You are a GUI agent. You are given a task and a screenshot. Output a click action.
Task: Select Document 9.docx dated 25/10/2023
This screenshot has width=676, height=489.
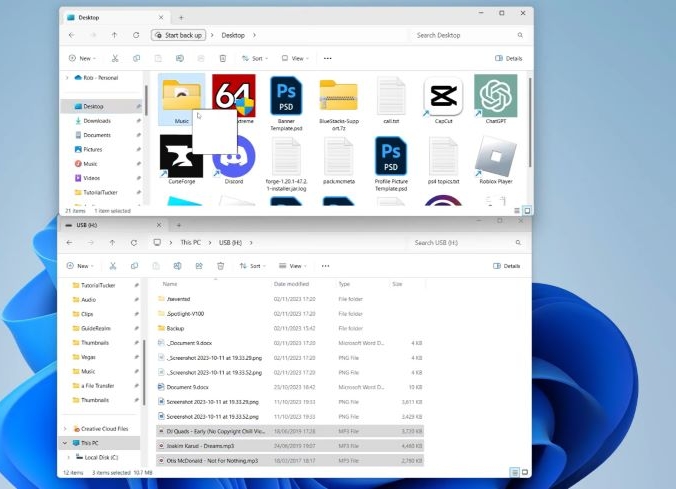click(x=290, y=387)
